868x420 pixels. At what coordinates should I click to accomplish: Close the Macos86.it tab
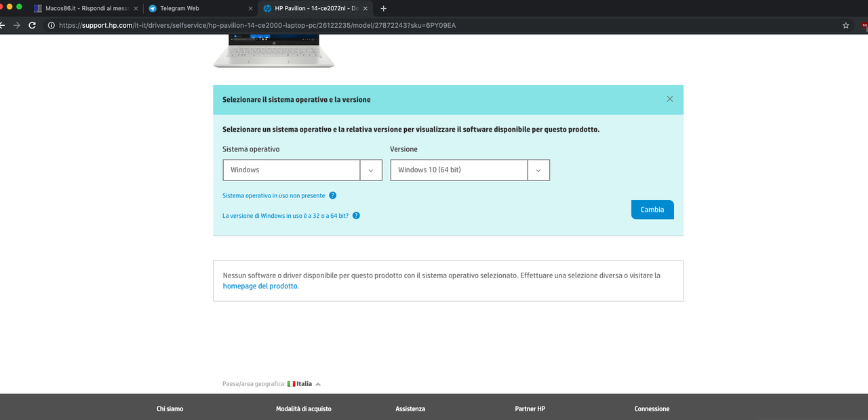click(x=136, y=9)
